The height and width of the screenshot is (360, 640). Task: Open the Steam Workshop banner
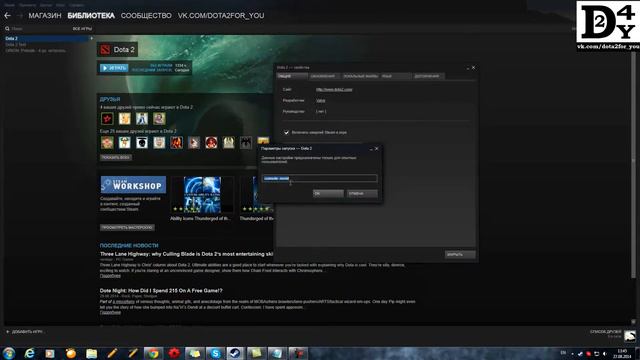click(133, 185)
